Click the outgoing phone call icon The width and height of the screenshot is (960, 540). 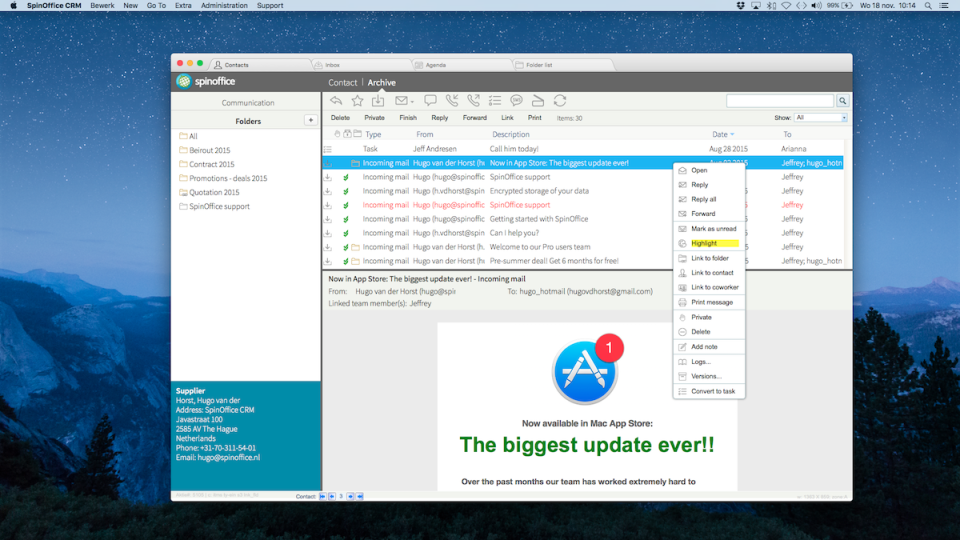473,100
